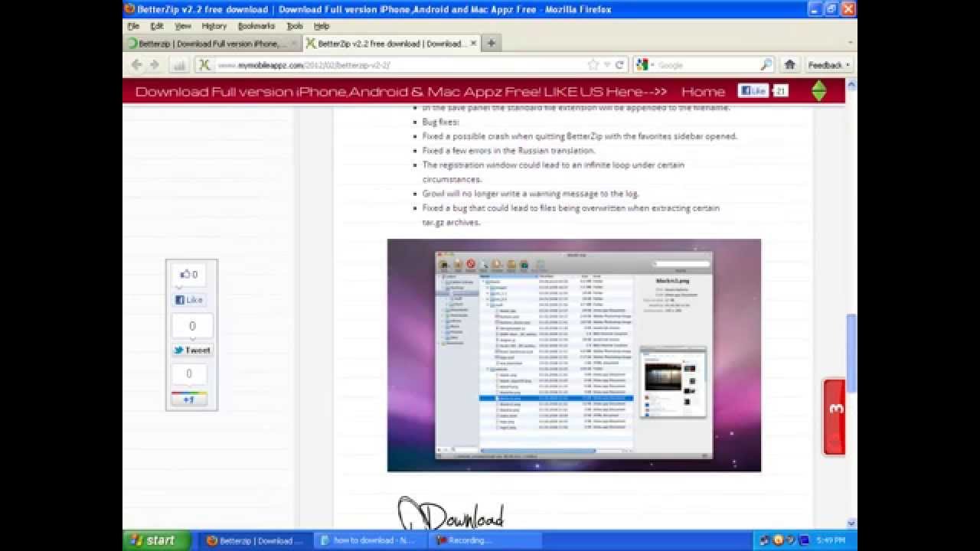The image size is (980, 551).
Task: Click the site favicon in the address bar
Action: point(204,65)
